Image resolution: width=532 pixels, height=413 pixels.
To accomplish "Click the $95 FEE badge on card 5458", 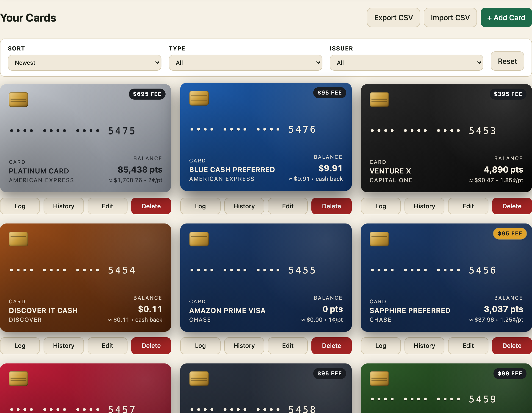I will click(x=330, y=373).
